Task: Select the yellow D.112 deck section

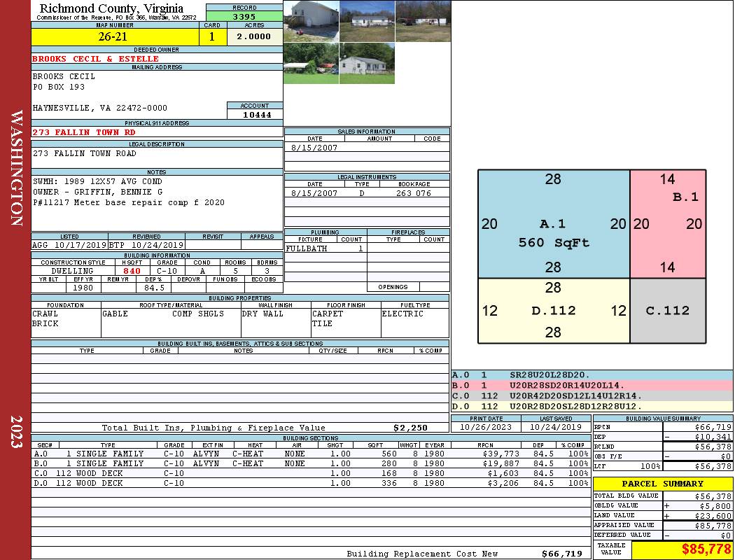Action: coord(554,311)
